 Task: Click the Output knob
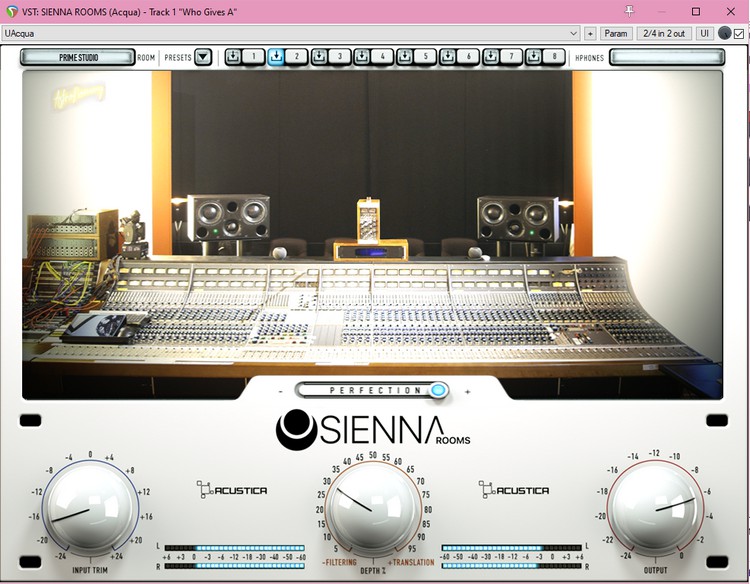point(655,508)
